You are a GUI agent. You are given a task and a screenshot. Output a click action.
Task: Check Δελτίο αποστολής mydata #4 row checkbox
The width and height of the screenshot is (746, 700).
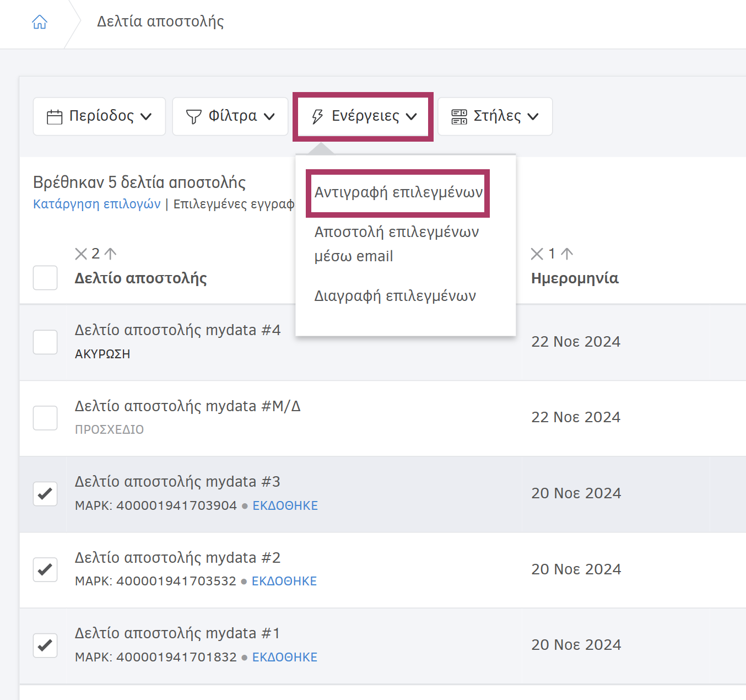coord(45,342)
